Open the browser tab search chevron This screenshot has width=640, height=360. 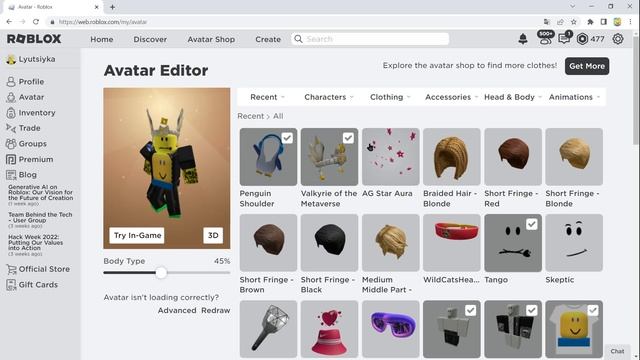point(573,7)
